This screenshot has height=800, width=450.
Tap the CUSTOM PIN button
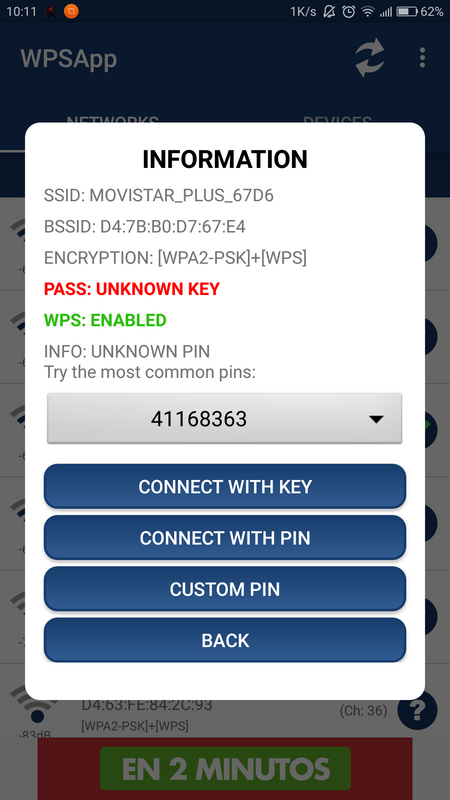pyautogui.click(x=225, y=589)
